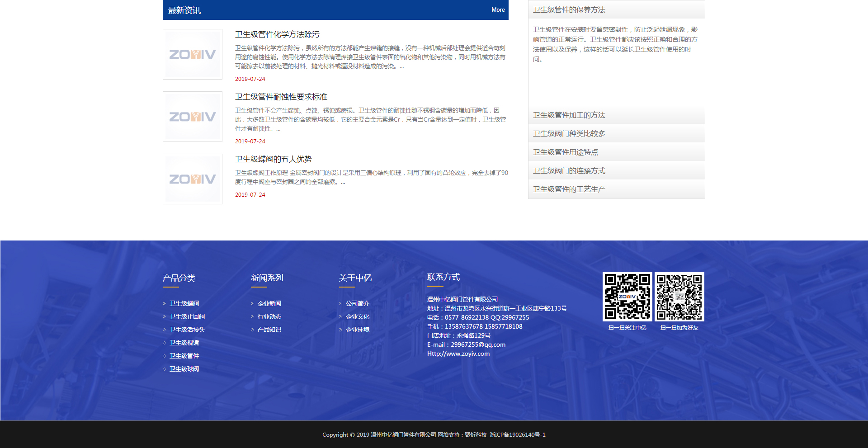Open 公司简介 in footer about list

point(357,304)
